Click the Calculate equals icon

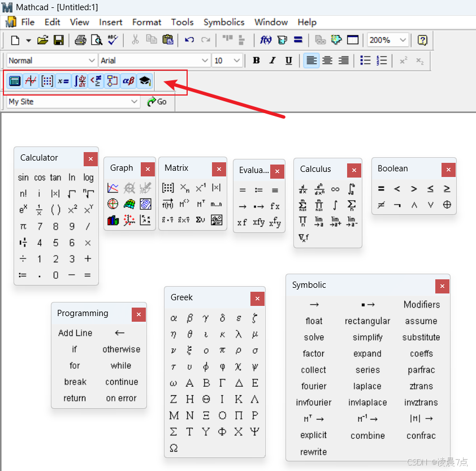(298, 40)
